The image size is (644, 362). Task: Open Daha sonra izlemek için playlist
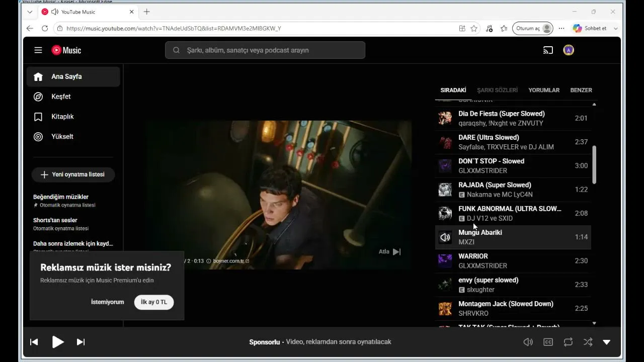coord(73,244)
